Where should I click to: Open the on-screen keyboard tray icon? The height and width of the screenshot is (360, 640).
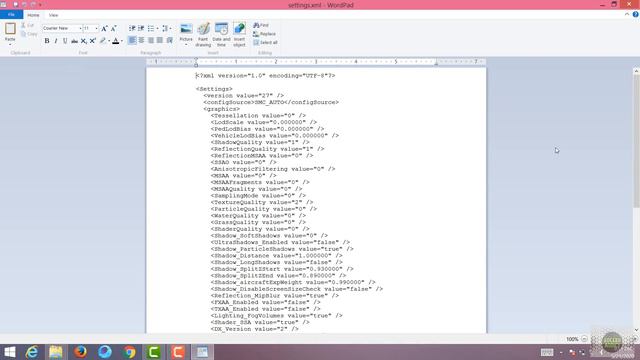pos(547,352)
